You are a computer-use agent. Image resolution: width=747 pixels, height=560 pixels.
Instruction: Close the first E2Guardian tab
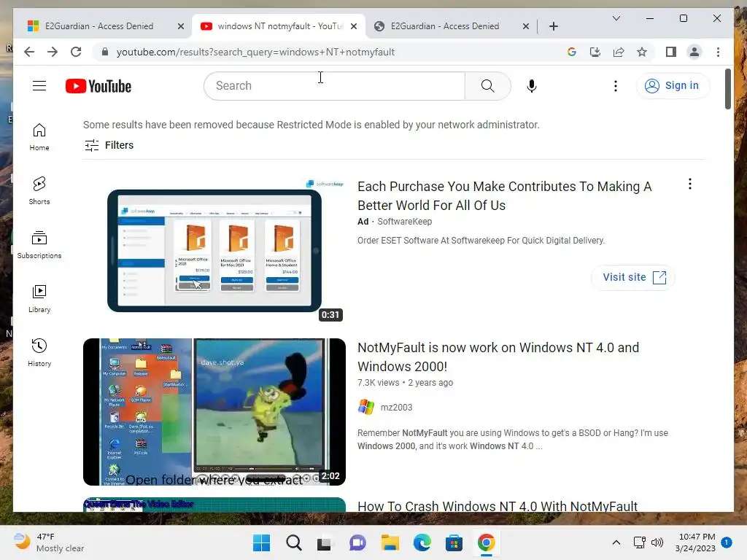[x=181, y=26]
